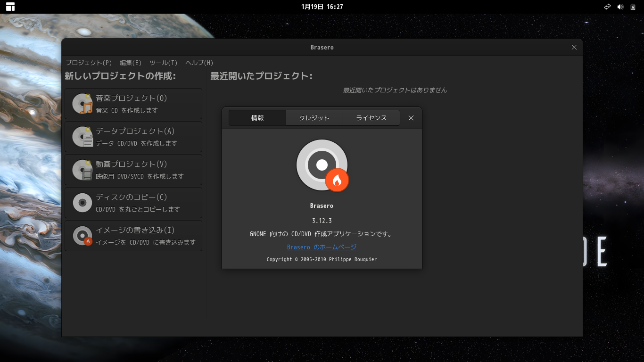Open the volume speaker icon in the top bar
The image size is (644, 362).
click(620, 7)
